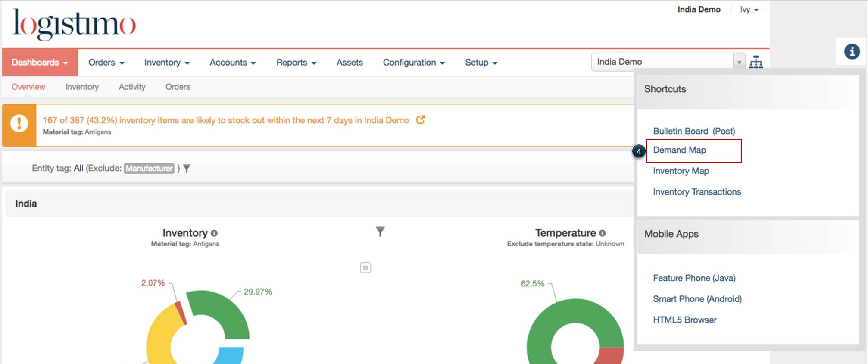Open the domain hierarchy tree icon
Viewport: 868px width, 364px height.
pyautogui.click(x=756, y=62)
